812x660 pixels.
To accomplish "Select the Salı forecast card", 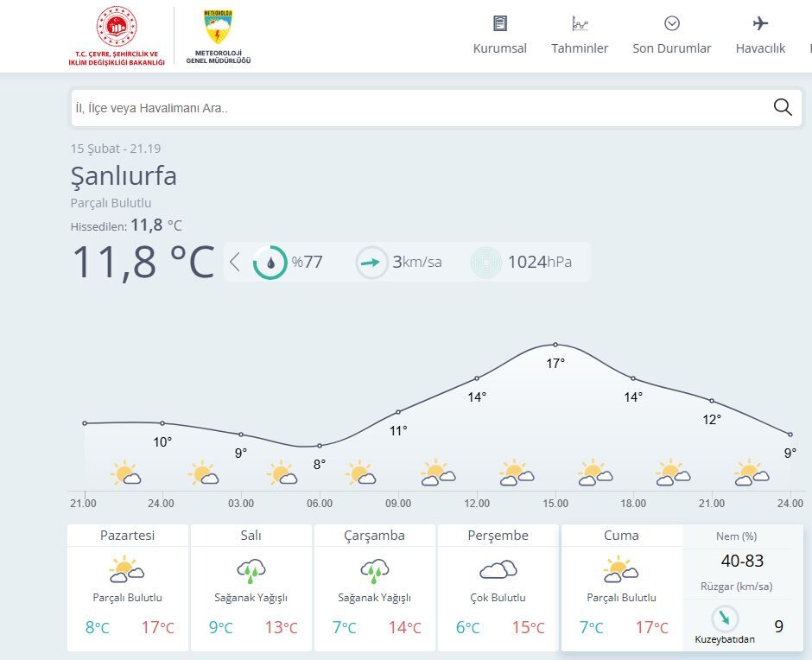I will [251, 587].
